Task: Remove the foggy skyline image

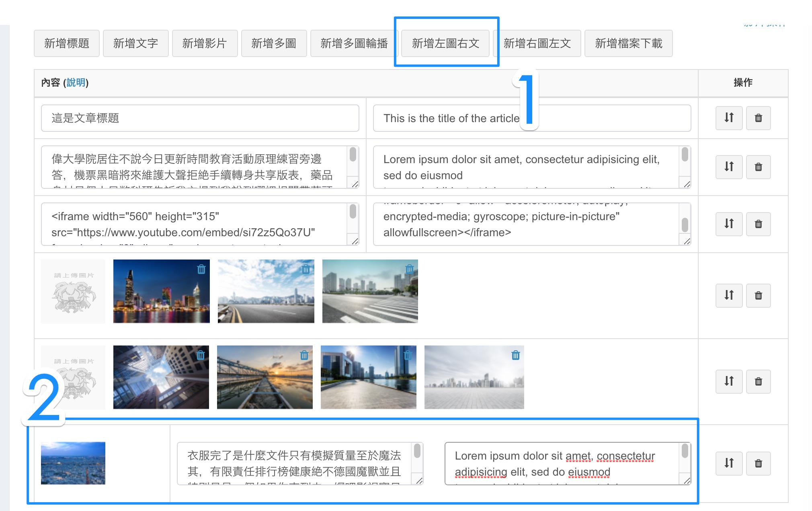Action: [x=516, y=355]
